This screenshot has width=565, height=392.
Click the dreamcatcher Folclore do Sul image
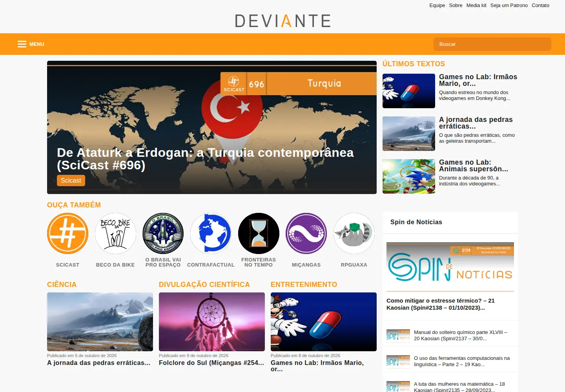212,322
